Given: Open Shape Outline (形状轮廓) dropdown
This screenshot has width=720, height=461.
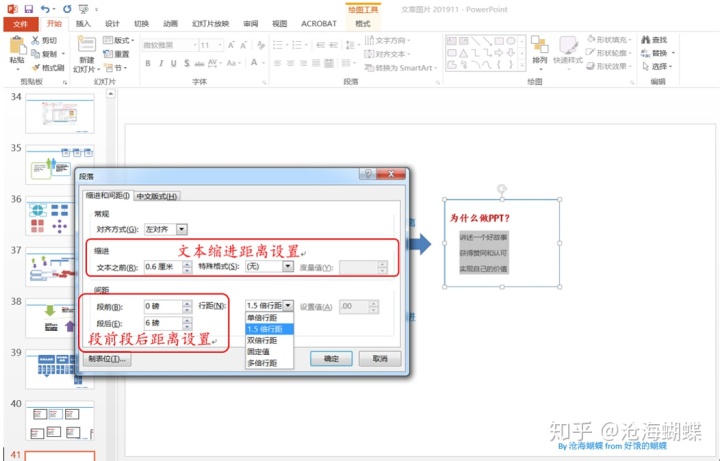Looking at the screenshot, I should coord(609,53).
